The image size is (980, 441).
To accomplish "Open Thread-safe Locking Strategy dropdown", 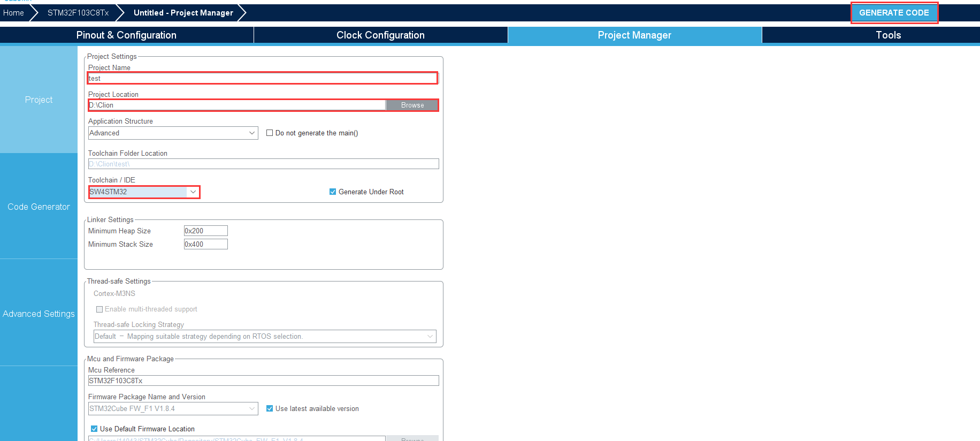I will tap(265, 336).
